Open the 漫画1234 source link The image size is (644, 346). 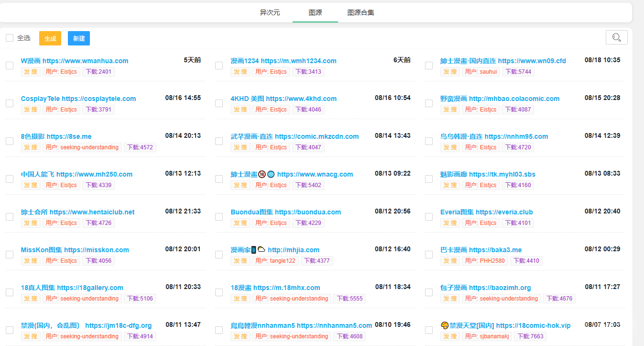(x=284, y=61)
